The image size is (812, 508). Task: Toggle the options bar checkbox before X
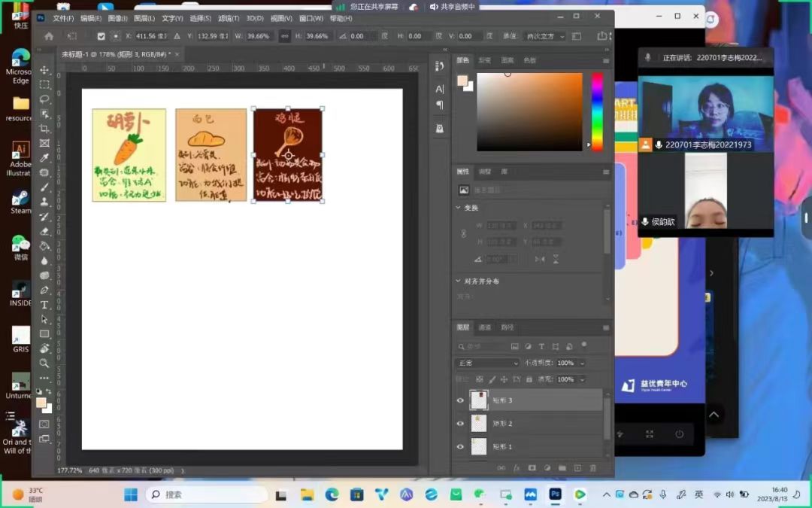(x=101, y=36)
